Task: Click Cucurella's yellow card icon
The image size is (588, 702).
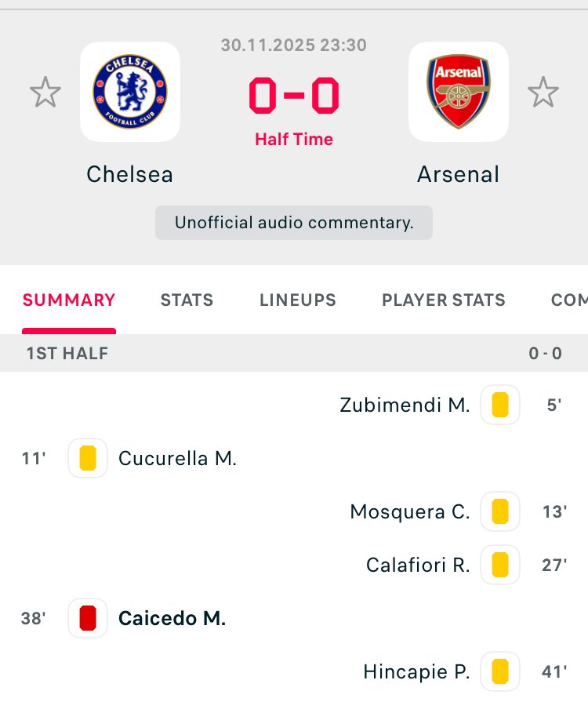Action: [88, 458]
